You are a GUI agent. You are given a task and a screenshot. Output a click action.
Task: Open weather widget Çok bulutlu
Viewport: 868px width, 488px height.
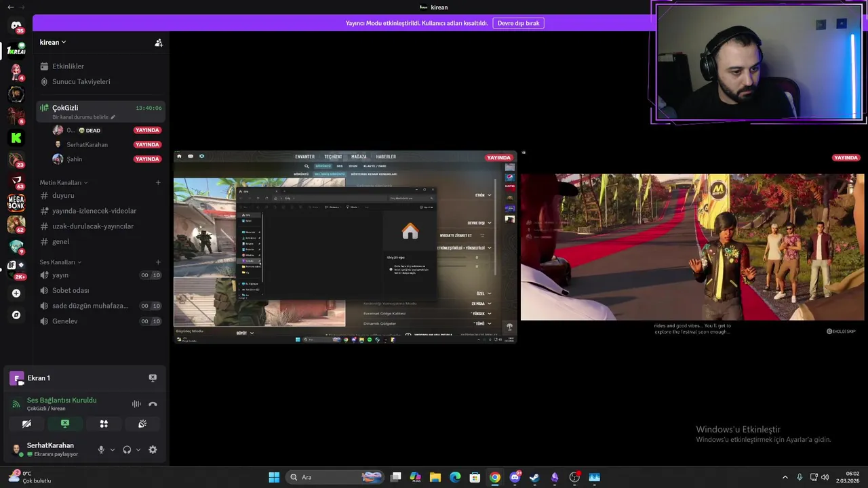[30, 477]
